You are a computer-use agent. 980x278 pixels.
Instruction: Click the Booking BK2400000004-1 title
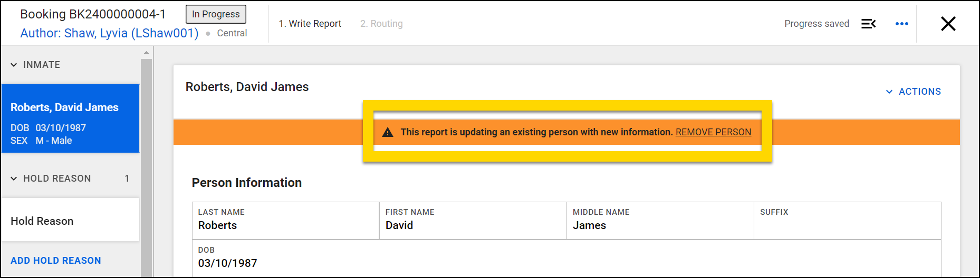(x=93, y=14)
